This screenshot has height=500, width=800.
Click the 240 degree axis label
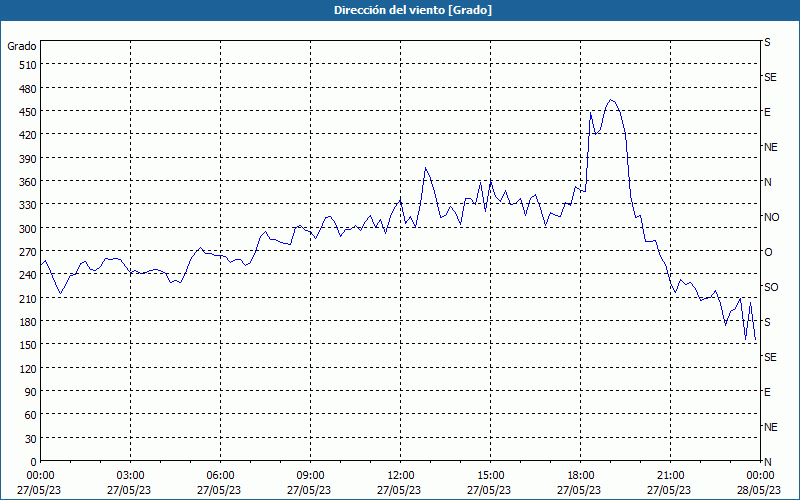click(28, 275)
